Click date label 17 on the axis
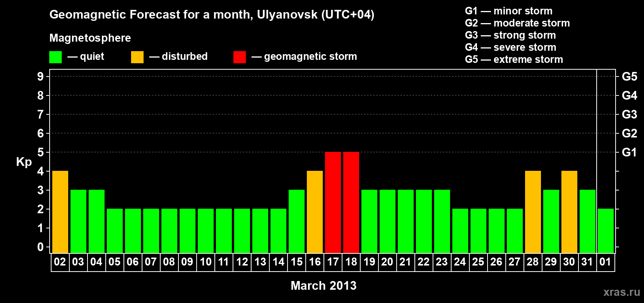 [333, 262]
